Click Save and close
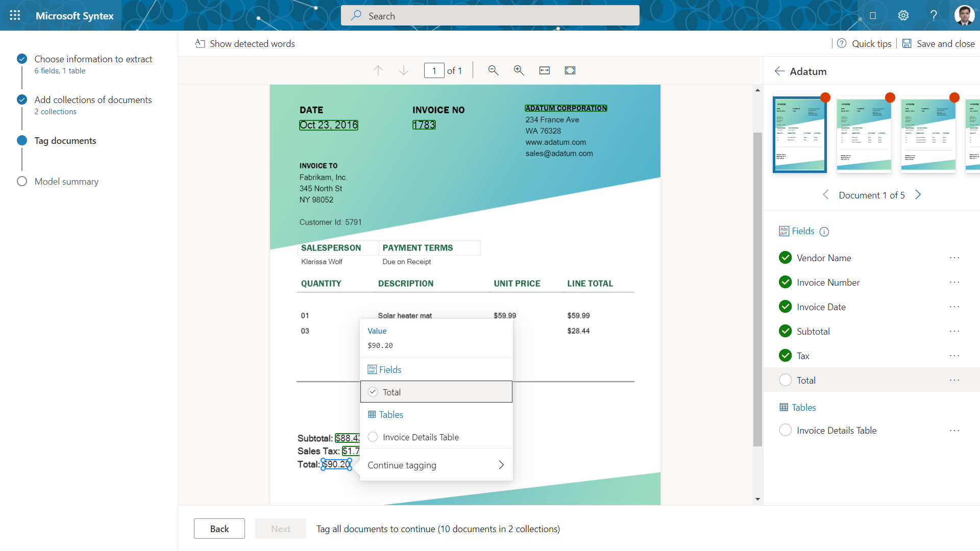Image resolution: width=980 pixels, height=551 pixels. tap(939, 44)
